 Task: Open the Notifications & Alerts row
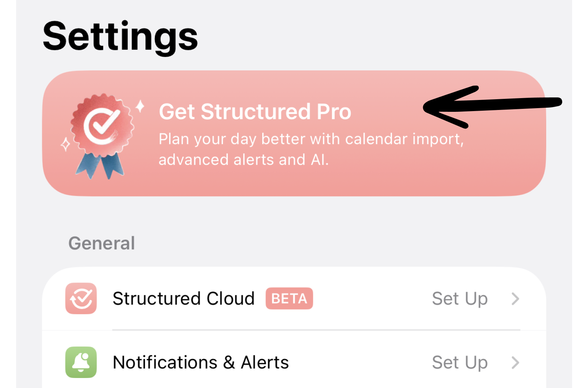[294, 362]
